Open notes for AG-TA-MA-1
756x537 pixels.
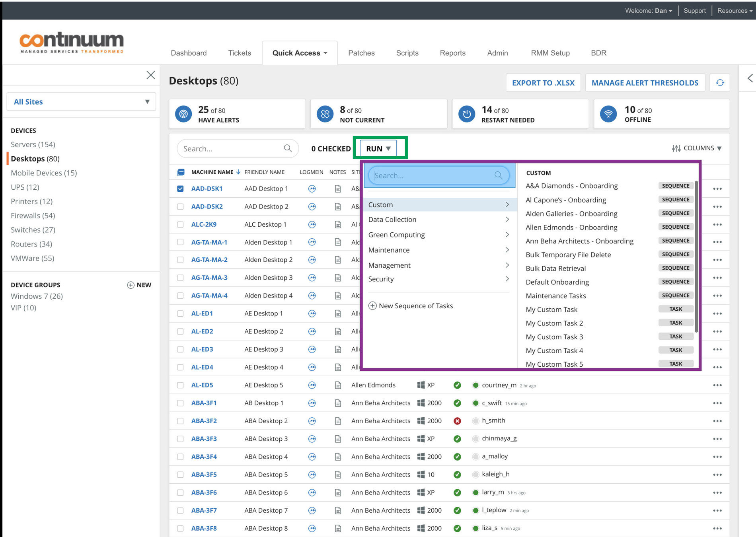click(x=338, y=242)
